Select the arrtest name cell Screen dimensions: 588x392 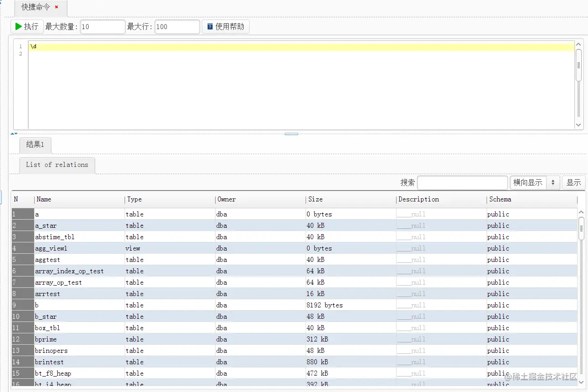pyautogui.click(x=79, y=294)
